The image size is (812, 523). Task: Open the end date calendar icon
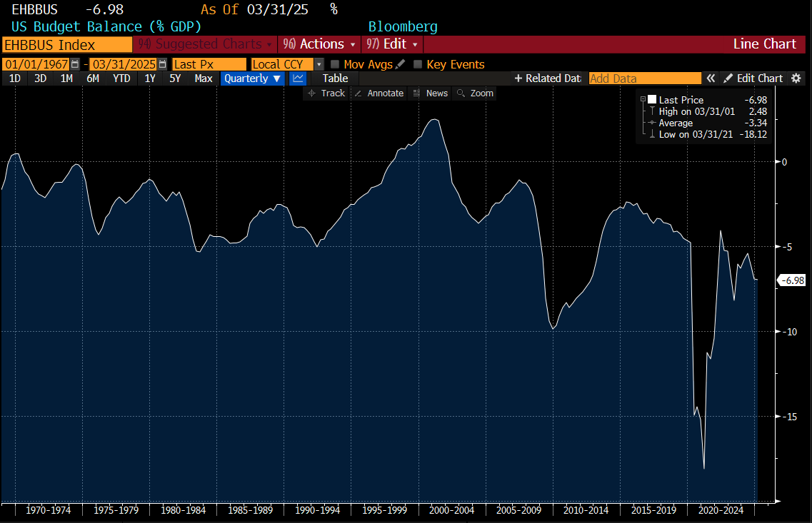[x=163, y=64]
